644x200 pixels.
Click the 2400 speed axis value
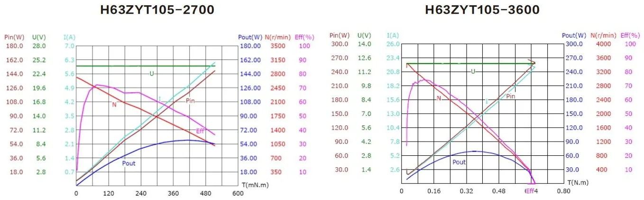coord(603,100)
